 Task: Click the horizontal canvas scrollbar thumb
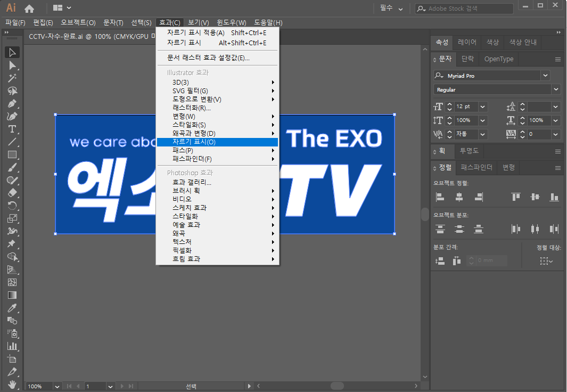coord(337,386)
